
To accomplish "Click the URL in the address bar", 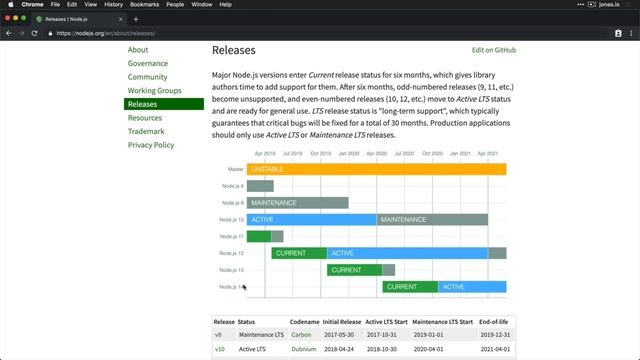I will click(106, 33).
